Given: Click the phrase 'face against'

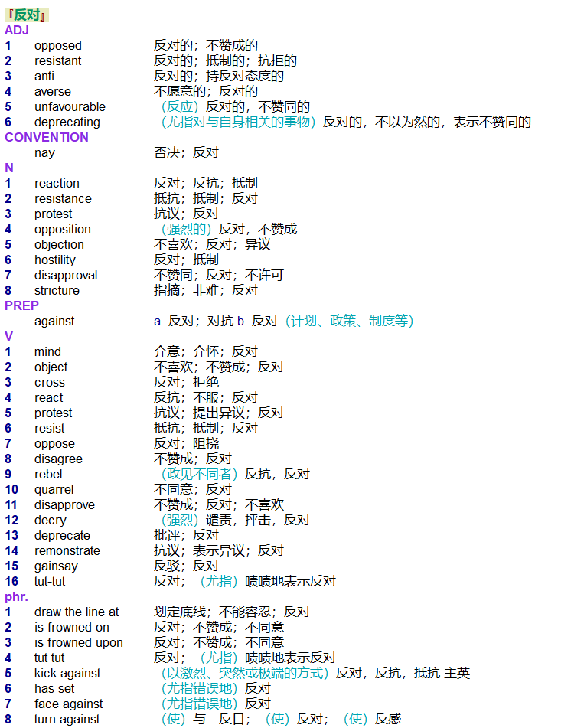Looking at the screenshot, I should click(x=69, y=704).
